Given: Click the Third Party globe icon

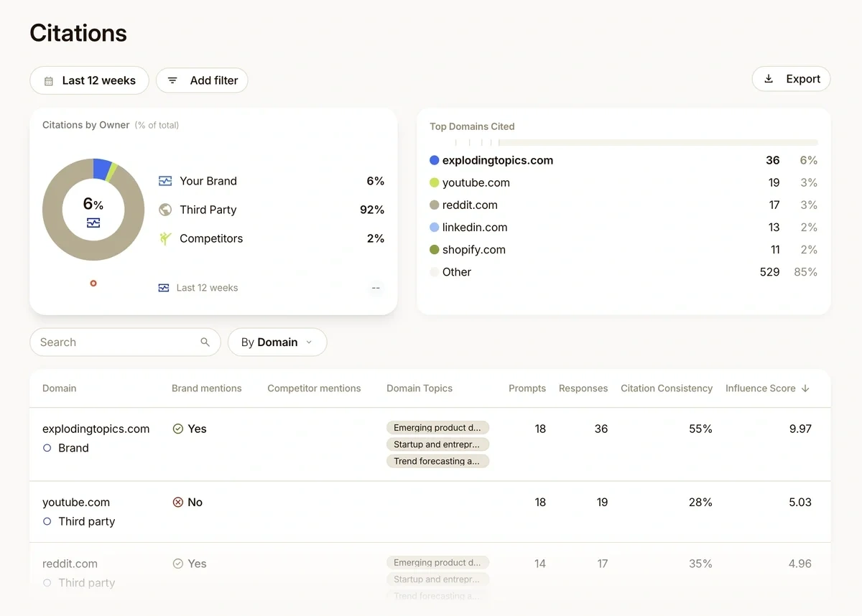Looking at the screenshot, I should click(x=165, y=210).
